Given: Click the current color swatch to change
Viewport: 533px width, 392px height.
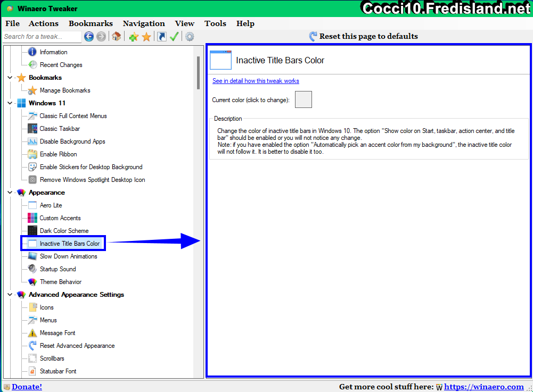Looking at the screenshot, I should coord(303,99).
